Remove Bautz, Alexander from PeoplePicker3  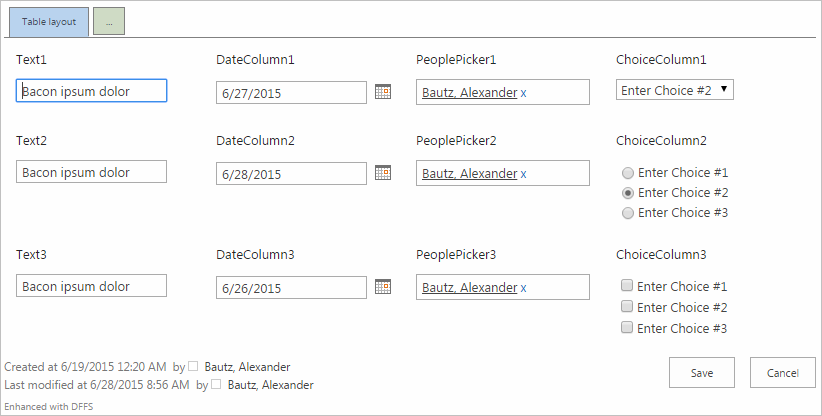tap(523, 288)
